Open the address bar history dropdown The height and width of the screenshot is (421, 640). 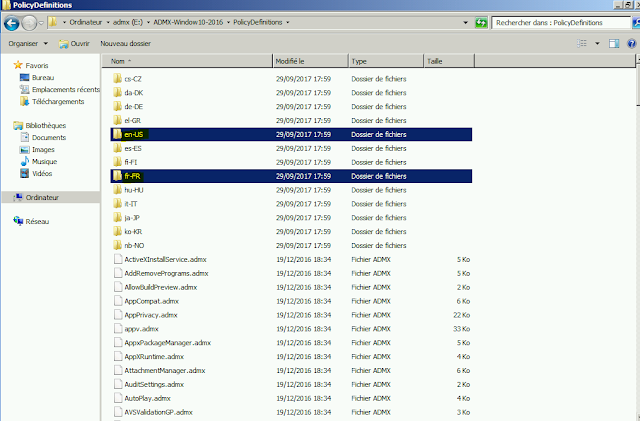tap(465, 22)
